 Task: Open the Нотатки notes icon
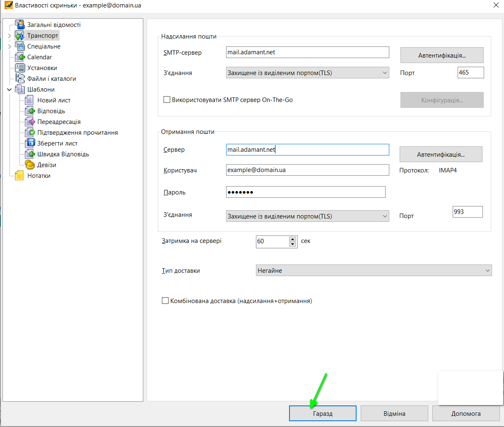pyautogui.click(x=19, y=176)
